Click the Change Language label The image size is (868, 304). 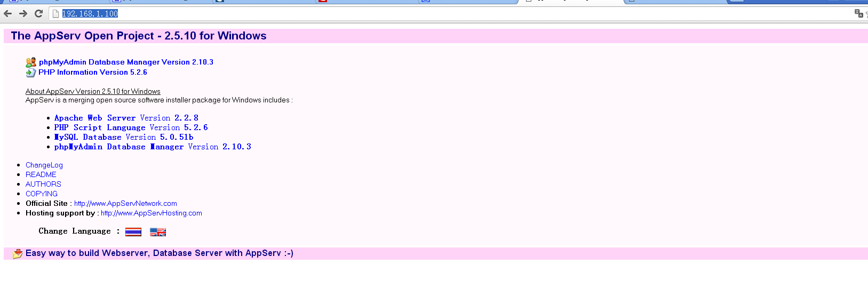[x=79, y=231]
